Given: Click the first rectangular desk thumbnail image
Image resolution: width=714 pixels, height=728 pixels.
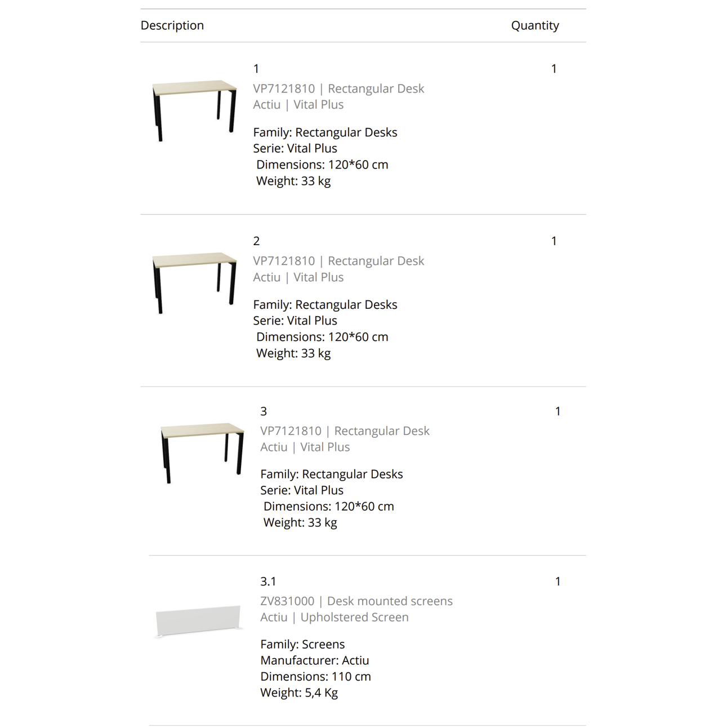Looking at the screenshot, I should [194, 110].
